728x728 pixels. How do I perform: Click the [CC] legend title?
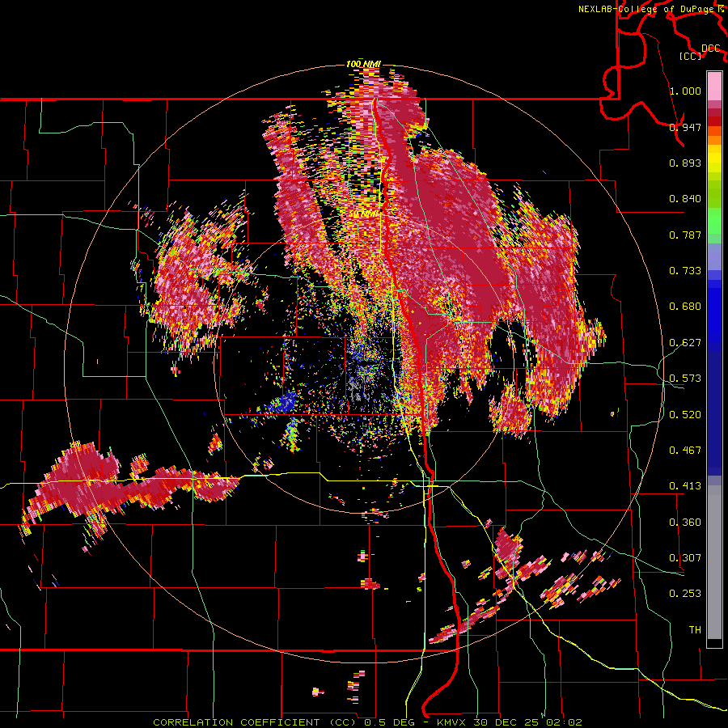coord(690,56)
